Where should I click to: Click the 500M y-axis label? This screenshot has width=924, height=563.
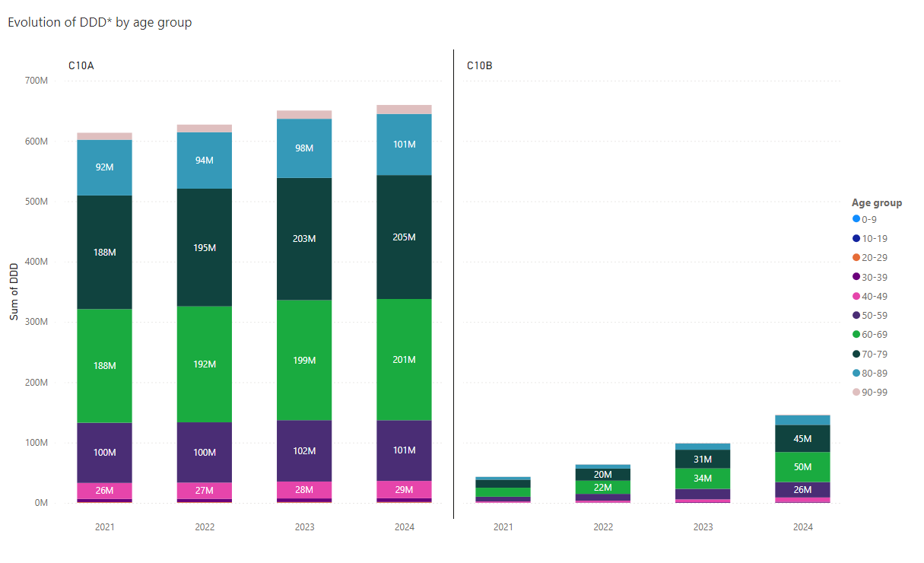tap(37, 202)
